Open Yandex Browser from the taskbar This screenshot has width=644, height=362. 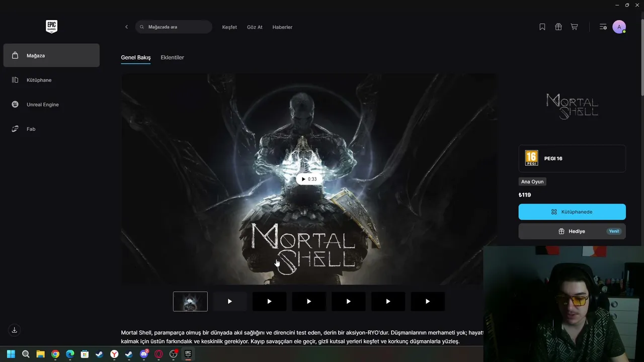pyautogui.click(x=114, y=354)
